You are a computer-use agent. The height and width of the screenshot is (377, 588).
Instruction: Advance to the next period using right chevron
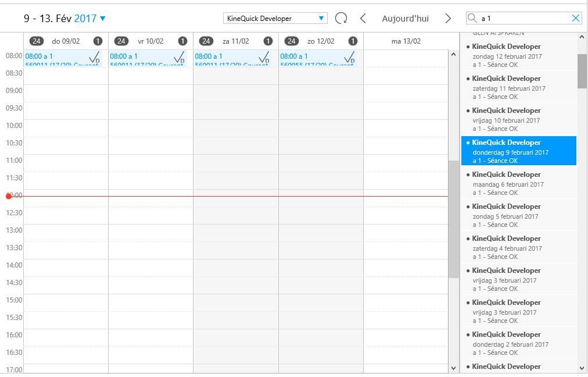click(x=448, y=19)
